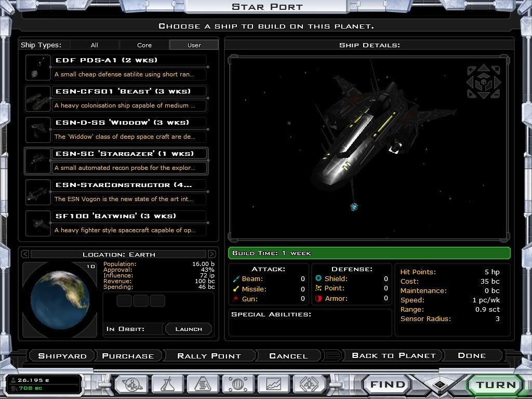Screen dimensions: 532x399
Task: Choose ESN-SC 'Stargazer' (1 wks) entry
Action: (x=129, y=154)
